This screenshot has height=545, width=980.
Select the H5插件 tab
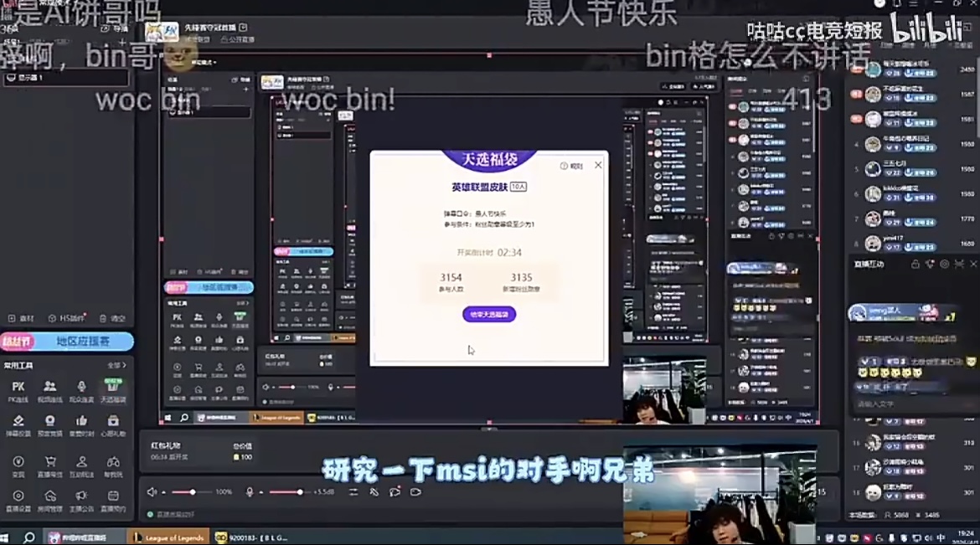pos(64,319)
